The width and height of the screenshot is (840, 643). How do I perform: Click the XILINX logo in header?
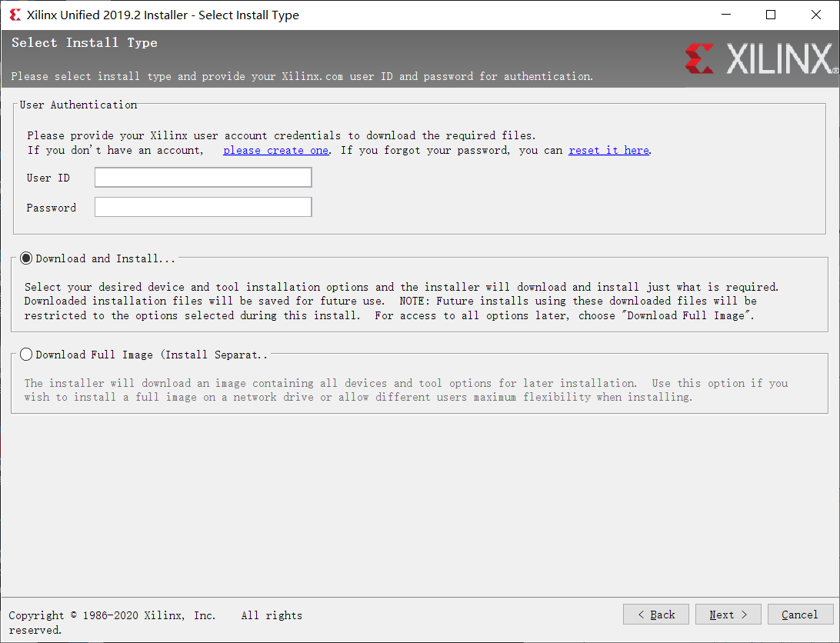click(761, 59)
